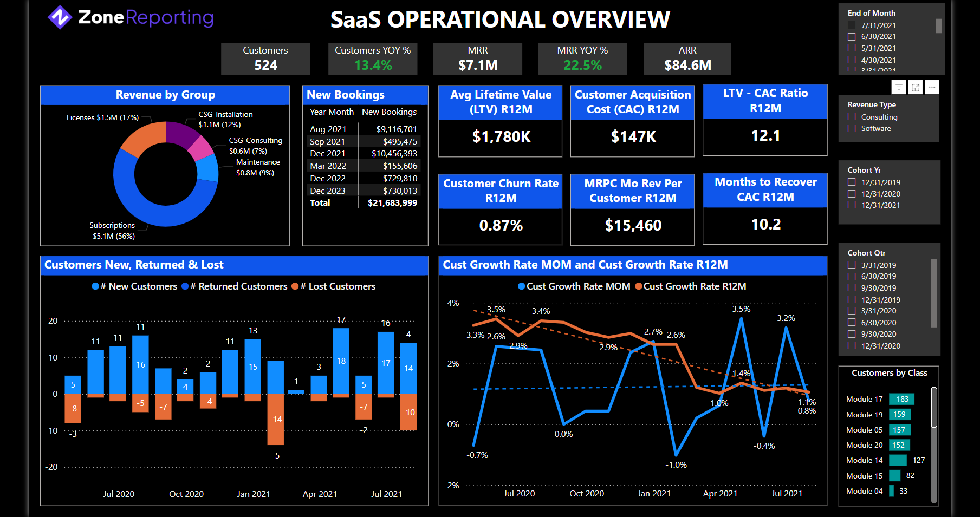
Task: Toggle the 7/31/2021 End of Month checkbox
Action: [x=852, y=25]
